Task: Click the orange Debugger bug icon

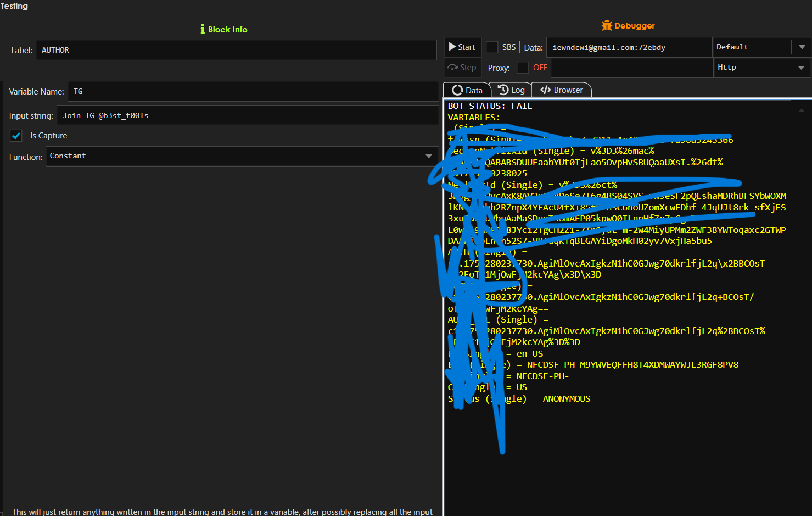Action: pyautogui.click(x=607, y=25)
